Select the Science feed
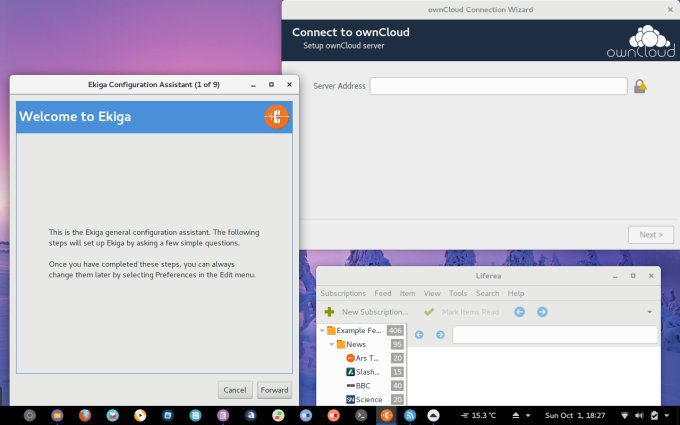 [362, 399]
